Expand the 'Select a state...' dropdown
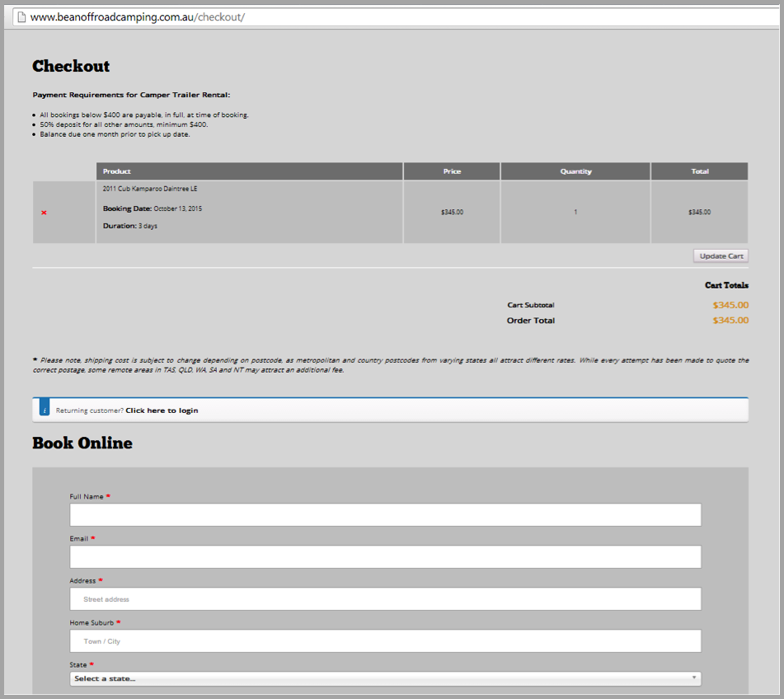Viewport: 784px width, 699px height. [x=385, y=678]
